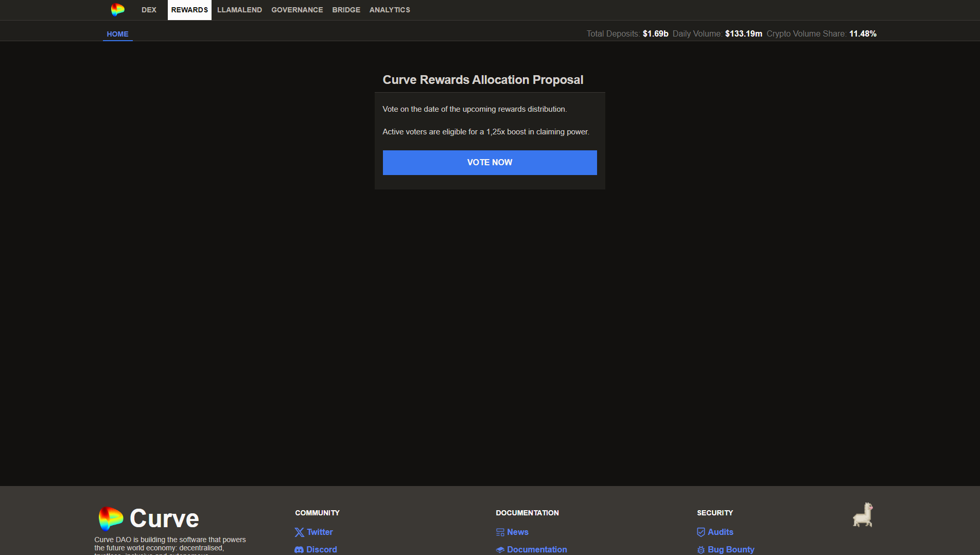Click the SECURITY footer heading
This screenshot has height=555, width=980.
point(715,513)
